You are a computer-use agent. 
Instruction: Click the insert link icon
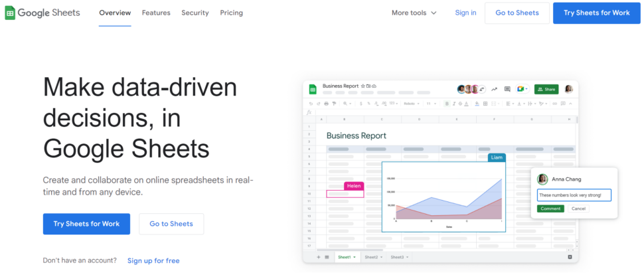point(554,104)
